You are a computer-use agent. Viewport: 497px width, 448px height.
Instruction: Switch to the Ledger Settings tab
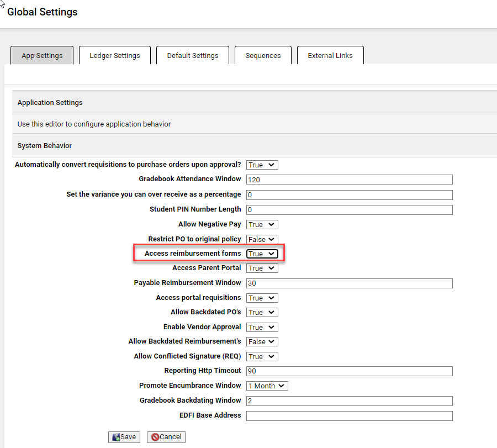[114, 55]
